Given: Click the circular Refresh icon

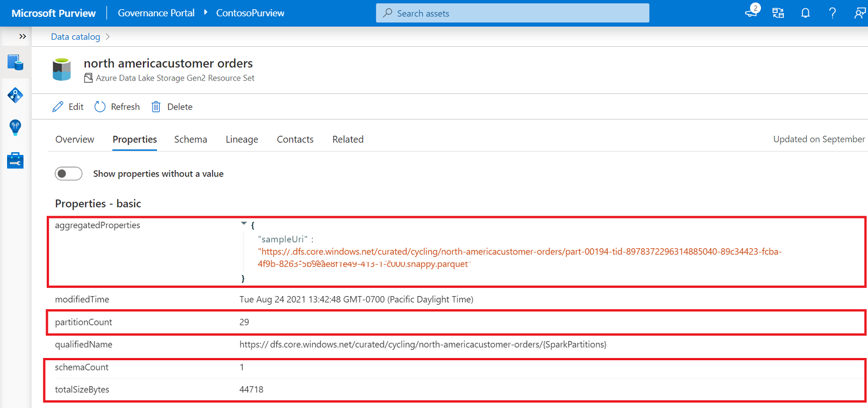Looking at the screenshot, I should pos(100,106).
